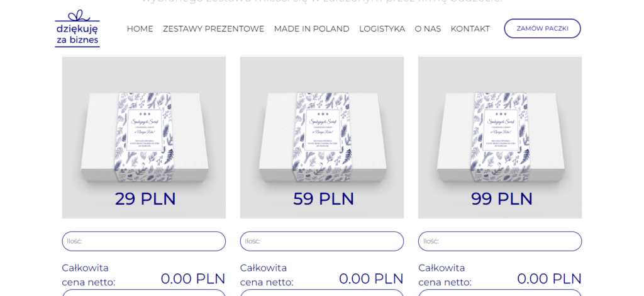Focus the Ilość field under 29 PLN
Viewport: 644px width, 296px height.
(x=144, y=241)
